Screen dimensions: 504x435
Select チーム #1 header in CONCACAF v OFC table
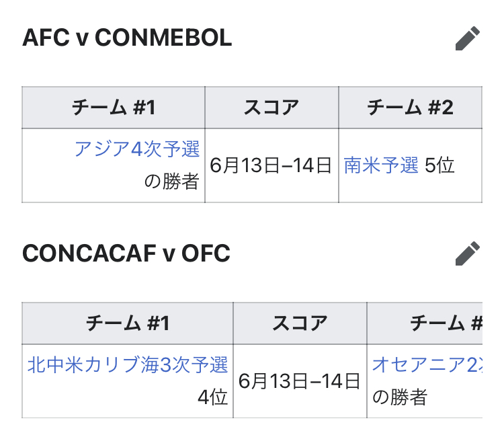(x=128, y=324)
